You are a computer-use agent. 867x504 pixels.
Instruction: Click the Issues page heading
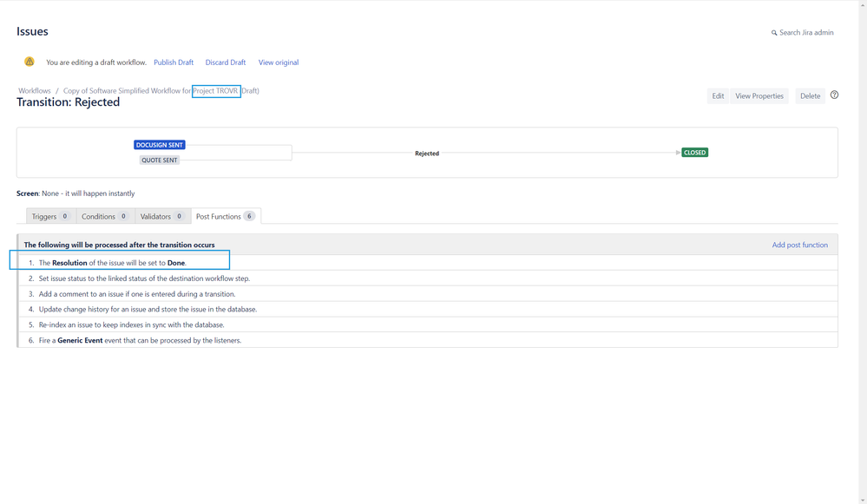32,31
